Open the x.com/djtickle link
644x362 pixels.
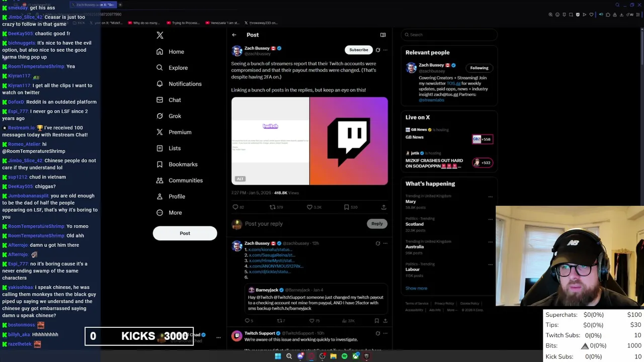270,271
